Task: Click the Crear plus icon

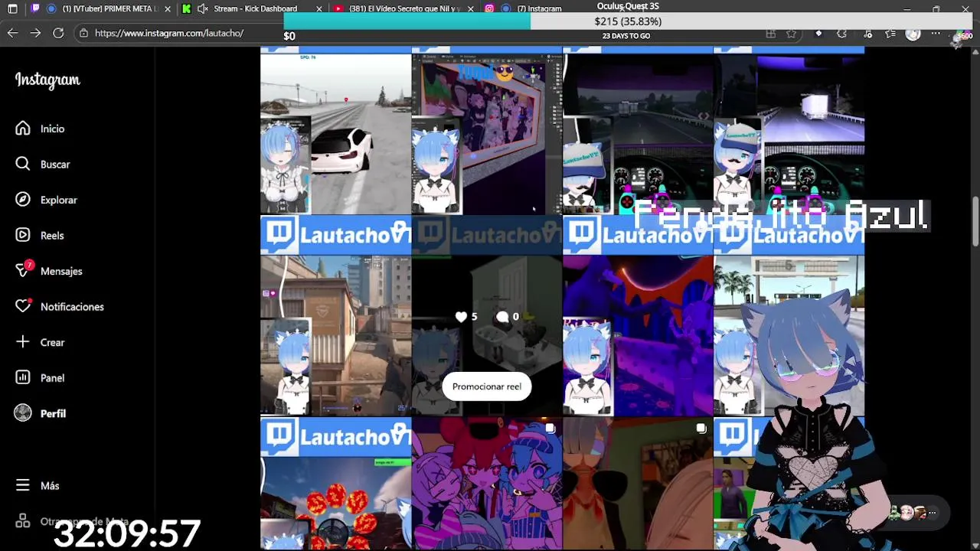Action: tap(23, 342)
